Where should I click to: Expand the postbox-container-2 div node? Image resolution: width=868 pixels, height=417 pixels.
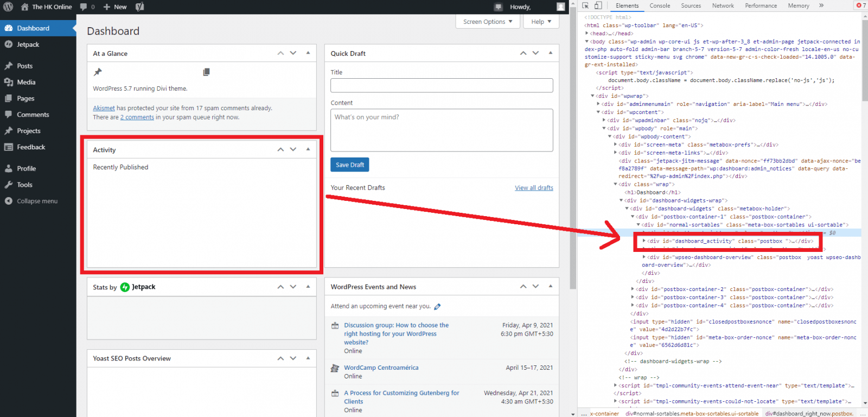(x=633, y=289)
